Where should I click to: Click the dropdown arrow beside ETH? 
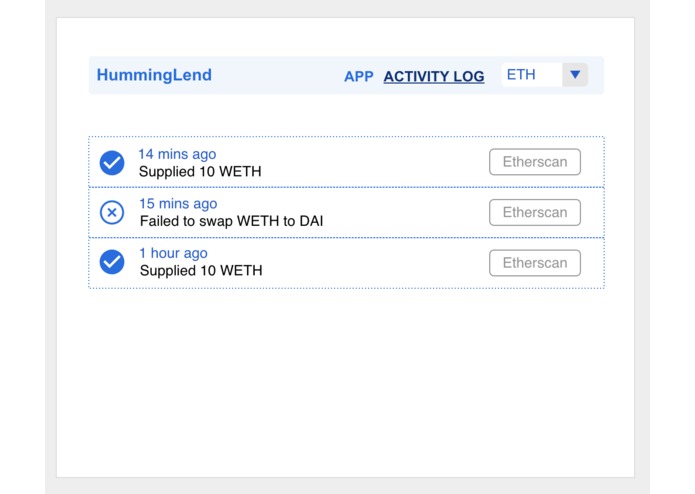(575, 74)
